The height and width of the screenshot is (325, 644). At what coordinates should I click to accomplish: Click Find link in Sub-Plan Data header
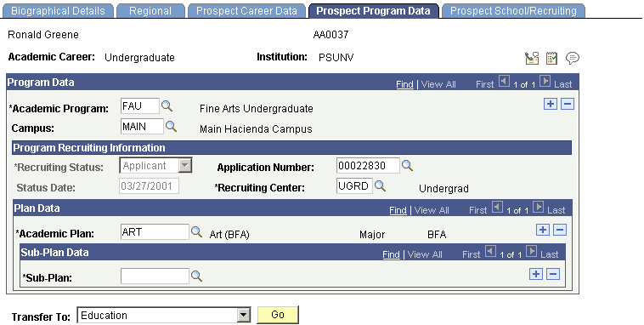coord(391,254)
